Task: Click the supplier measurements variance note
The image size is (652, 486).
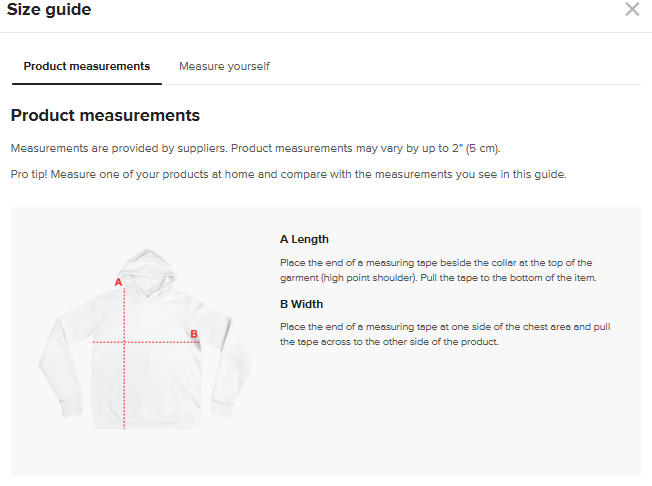Action: click(255, 148)
